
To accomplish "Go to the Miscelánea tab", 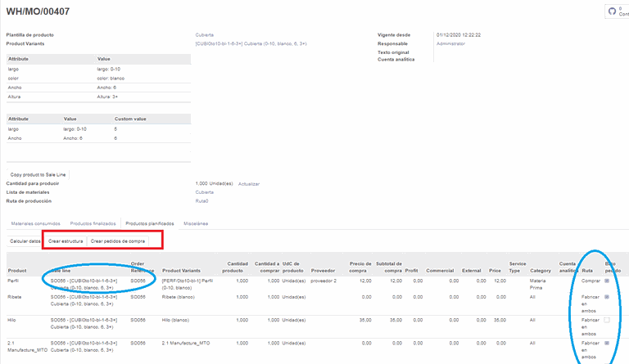I will [x=196, y=222].
